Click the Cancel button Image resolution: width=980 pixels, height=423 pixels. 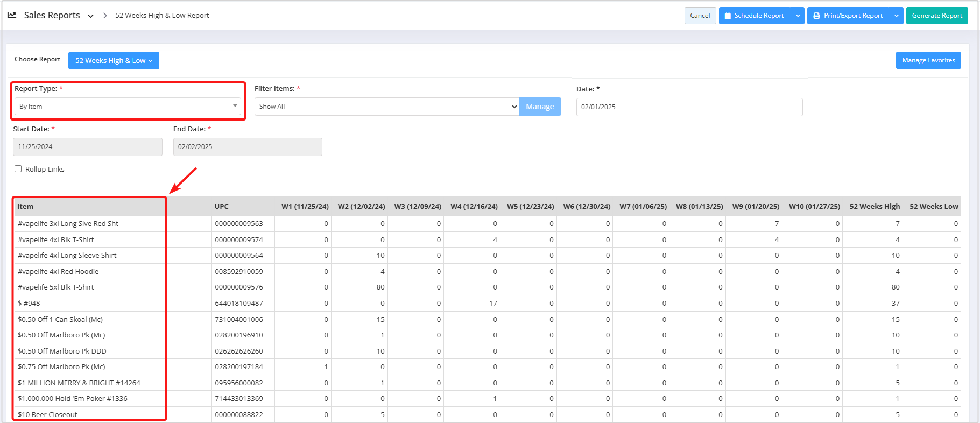click(700, 16)
